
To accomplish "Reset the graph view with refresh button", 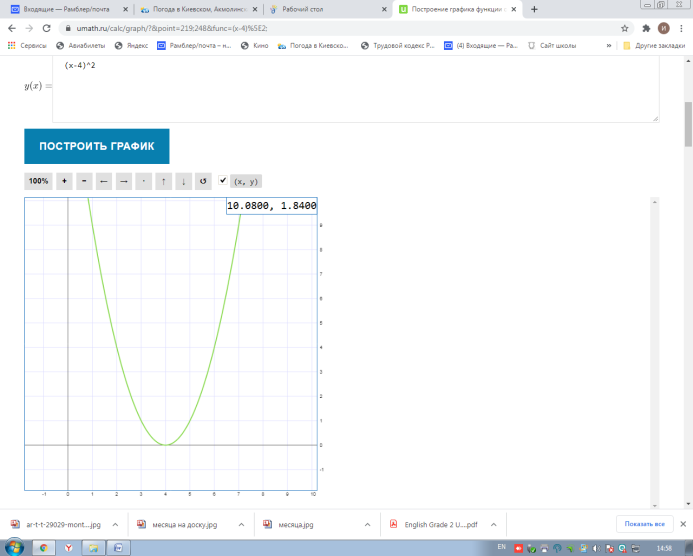I will click(x=203, y=181).
